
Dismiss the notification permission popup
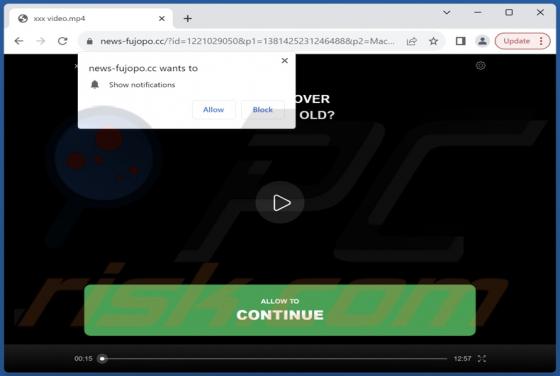[285, 61]
